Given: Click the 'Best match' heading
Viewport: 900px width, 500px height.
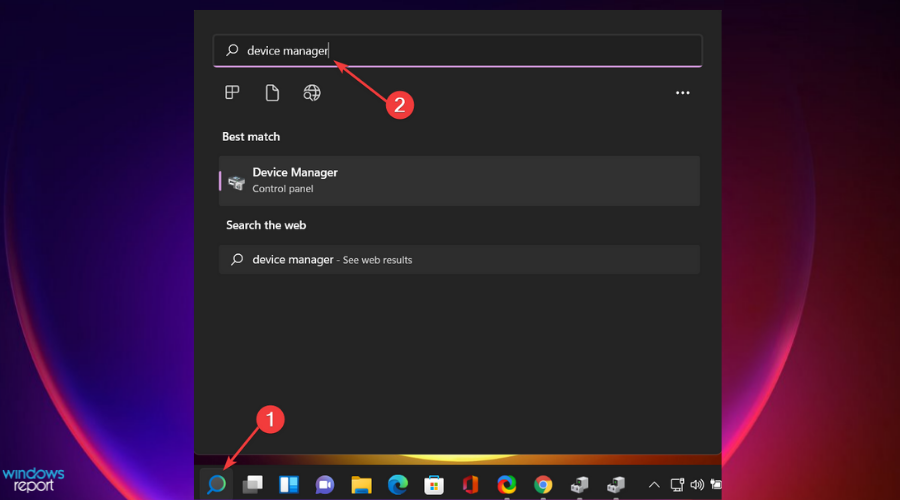Looking at the screenshot, I should tap(251, 137).
